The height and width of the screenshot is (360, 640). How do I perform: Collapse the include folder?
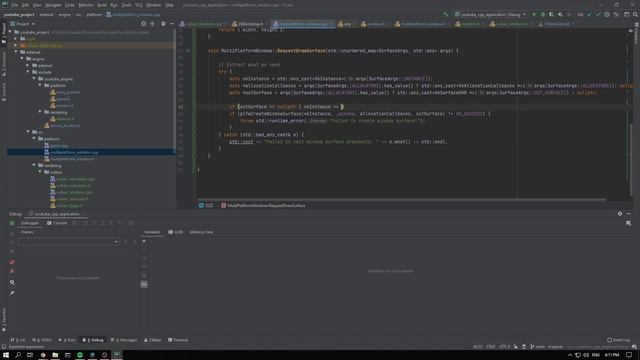(x=28, y=72)
